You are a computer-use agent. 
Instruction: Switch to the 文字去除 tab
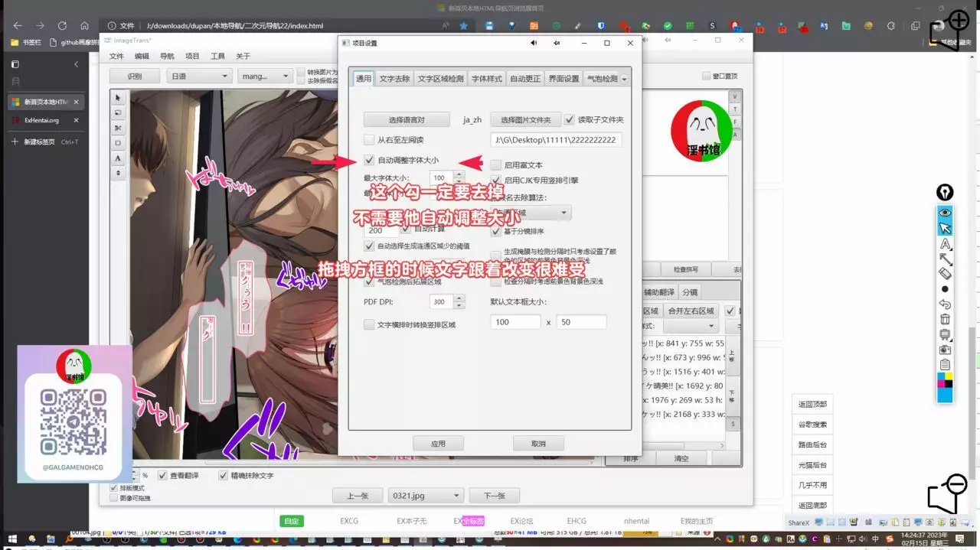click(394, 79)
